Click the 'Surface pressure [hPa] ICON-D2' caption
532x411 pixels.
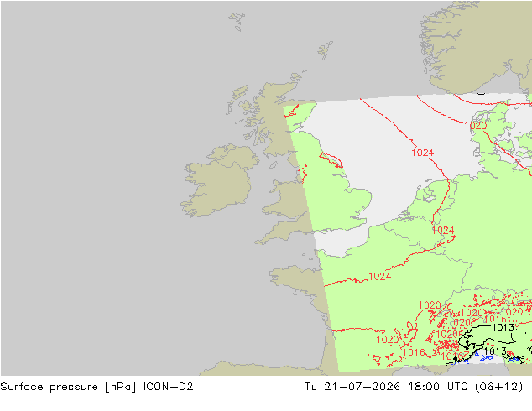96,387
